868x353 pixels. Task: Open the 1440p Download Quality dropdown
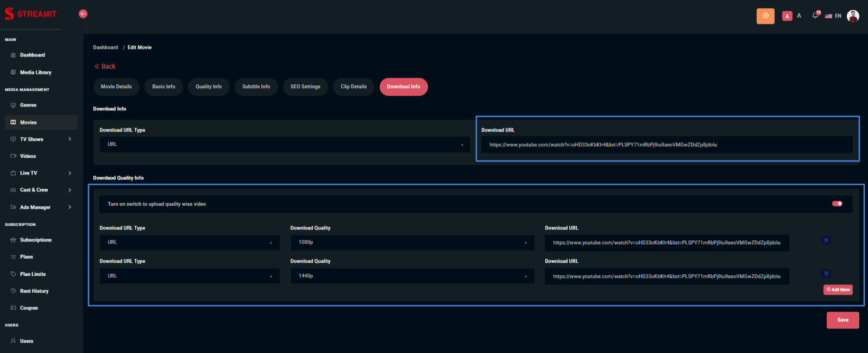click(412, 276)
